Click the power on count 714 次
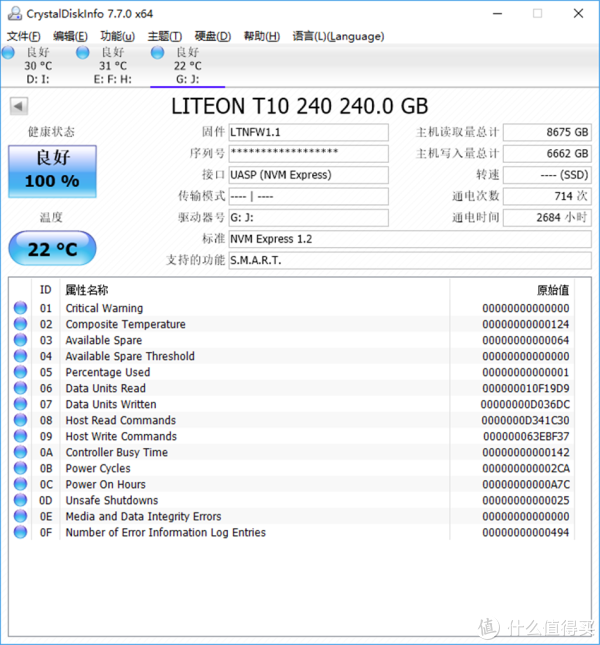600x645 pixels. [x=547, y=196]
